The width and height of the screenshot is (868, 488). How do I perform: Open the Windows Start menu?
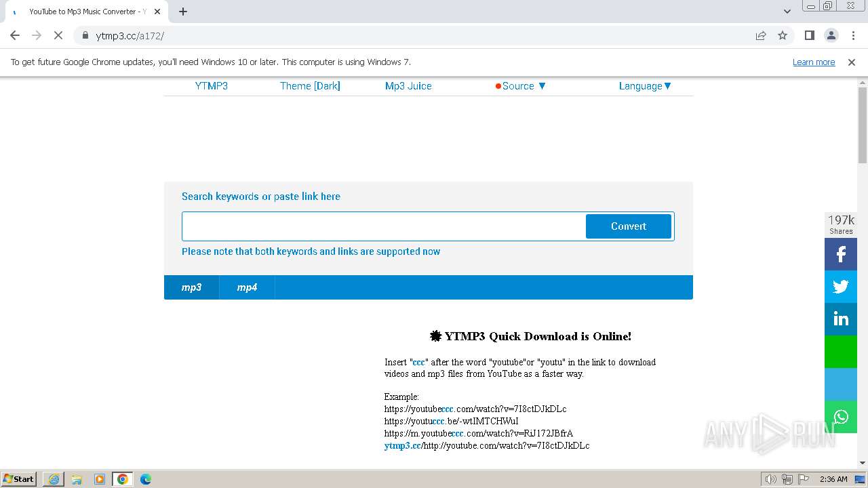coord(19,479)
